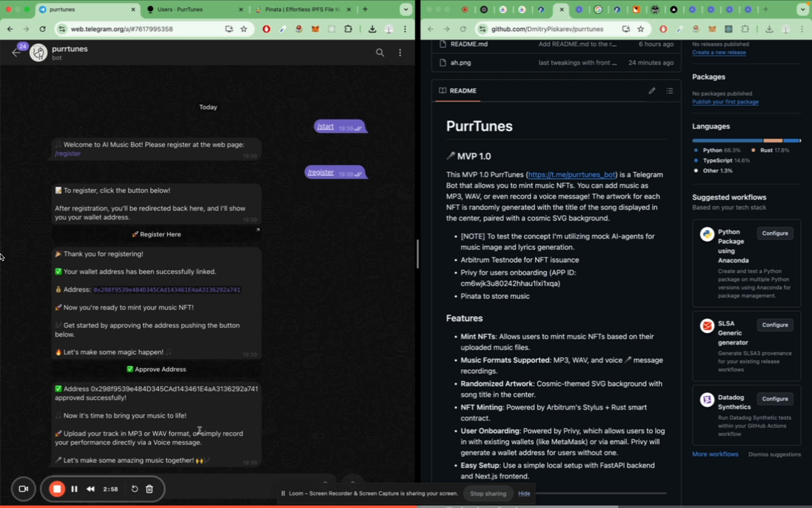Click the TypeScript language entry

pyautogui.click(x=722, y=161)
